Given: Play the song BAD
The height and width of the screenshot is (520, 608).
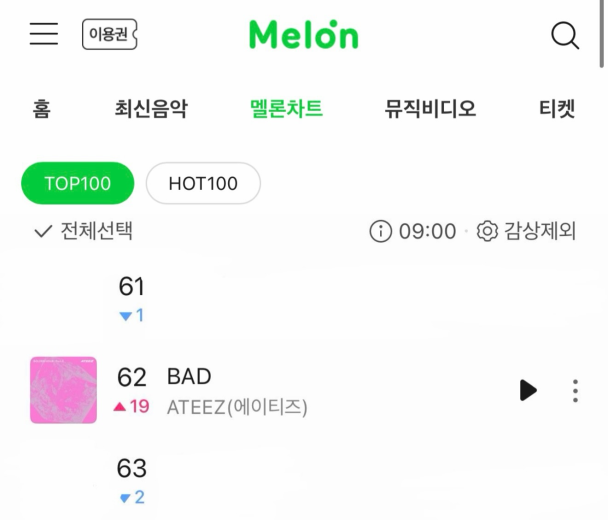Looking at the screenshot, I should [x=528, y=390].
